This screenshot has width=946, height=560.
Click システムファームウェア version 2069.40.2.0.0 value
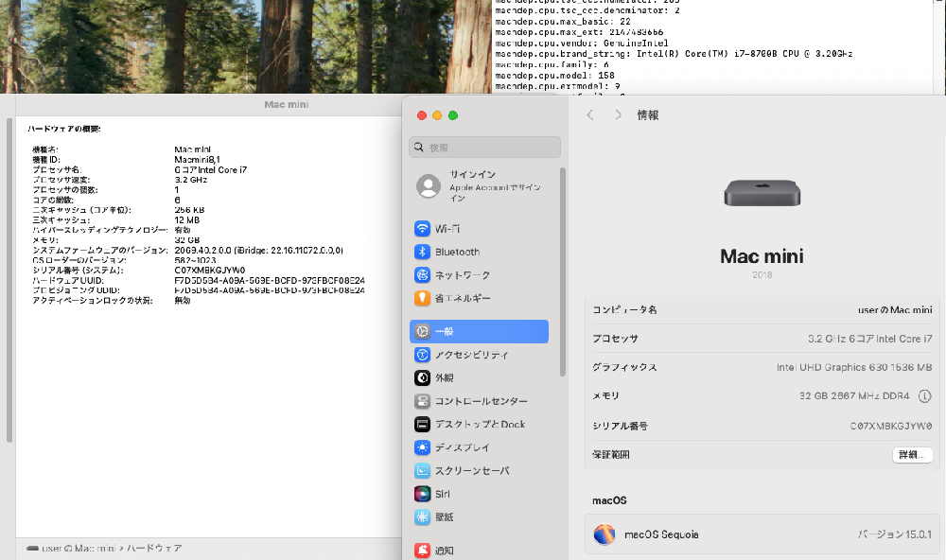tap(259, 250)
